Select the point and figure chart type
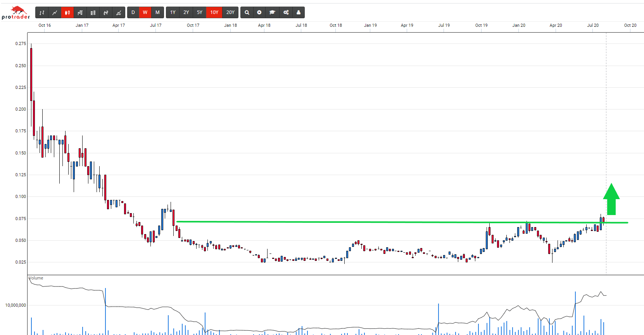The width and height of the screenshot is (644, 335). pos(93,12)
